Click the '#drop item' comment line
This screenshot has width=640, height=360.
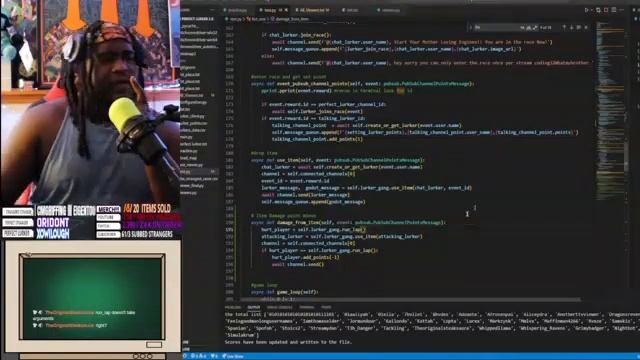(x=264, y=153)
